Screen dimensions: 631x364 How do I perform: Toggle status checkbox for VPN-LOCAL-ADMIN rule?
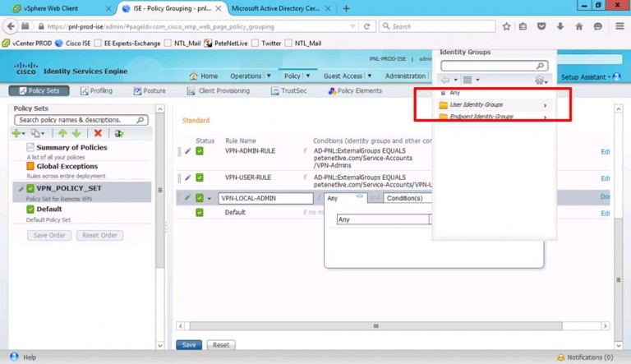(200, 198)
